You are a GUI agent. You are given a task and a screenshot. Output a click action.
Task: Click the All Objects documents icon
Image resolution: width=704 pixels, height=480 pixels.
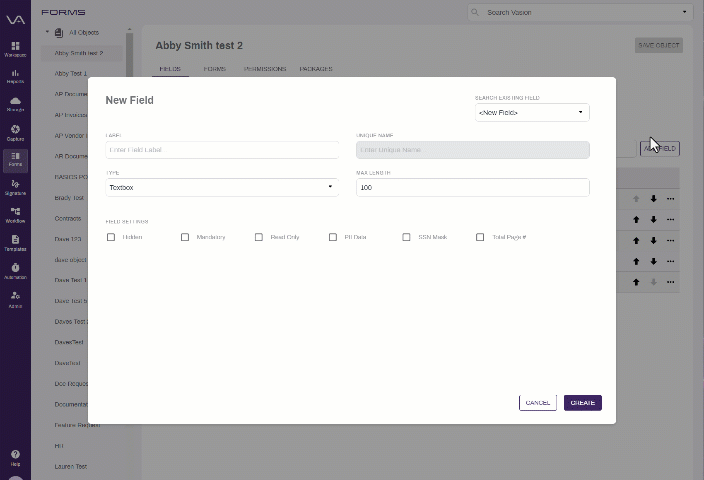(x=59, y=32)
